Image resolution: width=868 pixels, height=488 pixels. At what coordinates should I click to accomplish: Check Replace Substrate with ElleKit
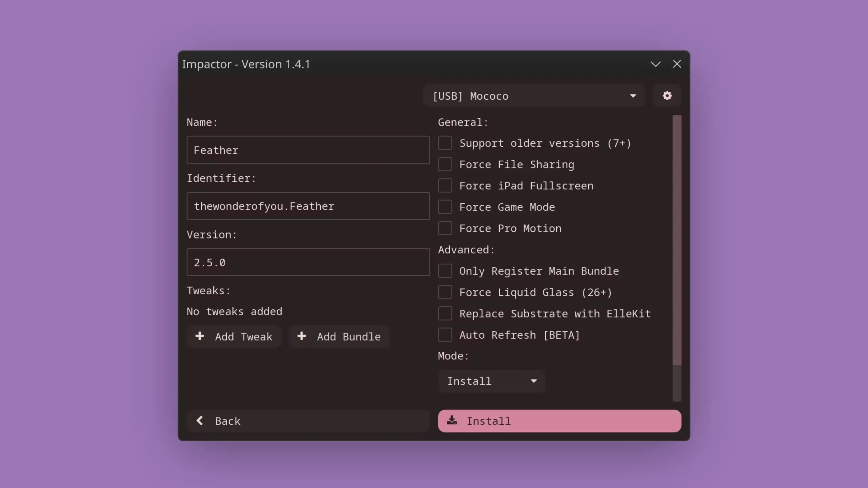[x=445, y=313]
